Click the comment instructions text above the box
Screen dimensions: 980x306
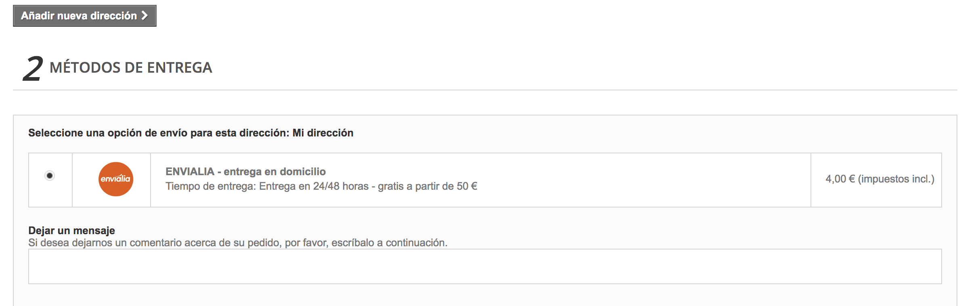point(237,243)
